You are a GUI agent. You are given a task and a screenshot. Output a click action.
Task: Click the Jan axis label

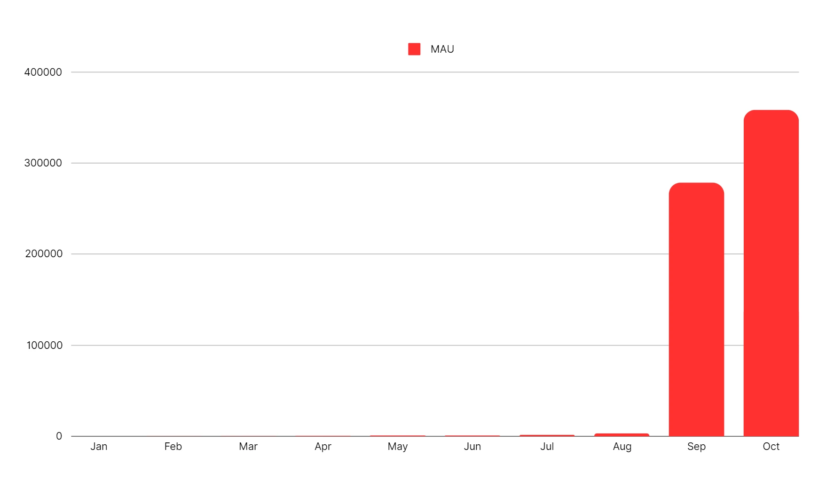tap(99, 446)
